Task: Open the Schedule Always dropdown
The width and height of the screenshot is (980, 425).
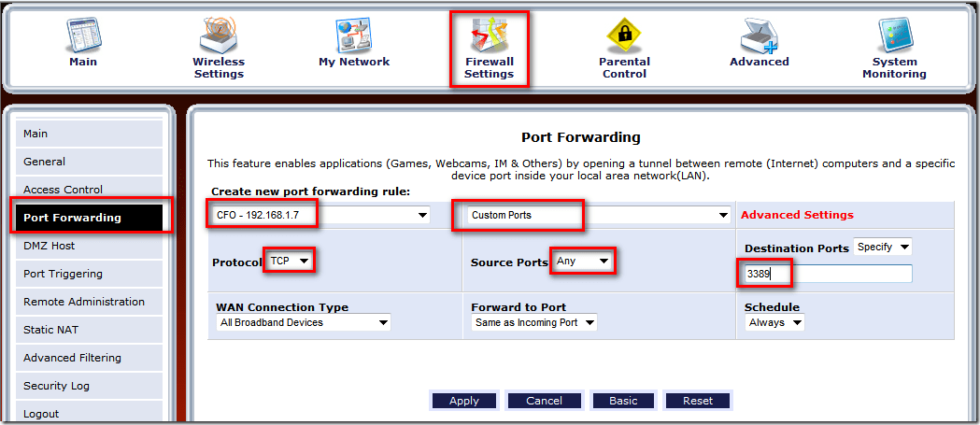Action: coord(774,322)
